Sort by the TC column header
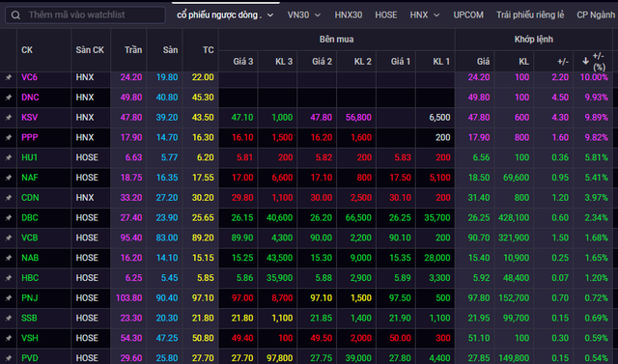Image resolution: width=618 pixels, height=364 pixels. coord(209,50)
